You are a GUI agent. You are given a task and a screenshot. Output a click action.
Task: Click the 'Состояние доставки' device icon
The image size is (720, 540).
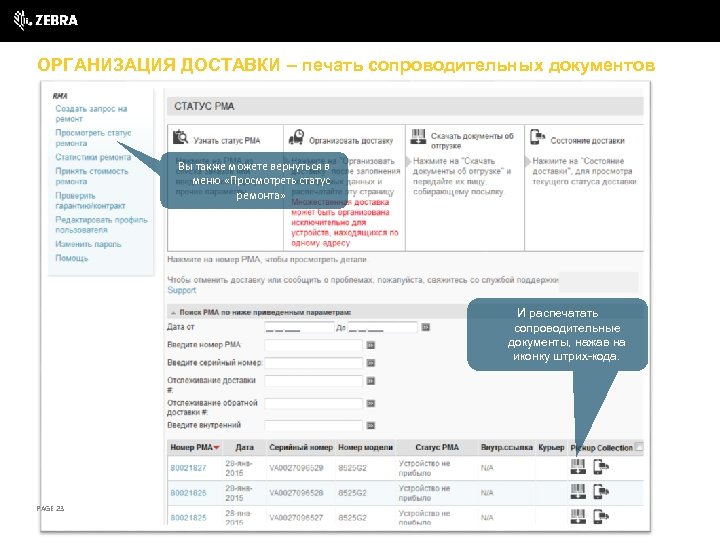(537, 137)
